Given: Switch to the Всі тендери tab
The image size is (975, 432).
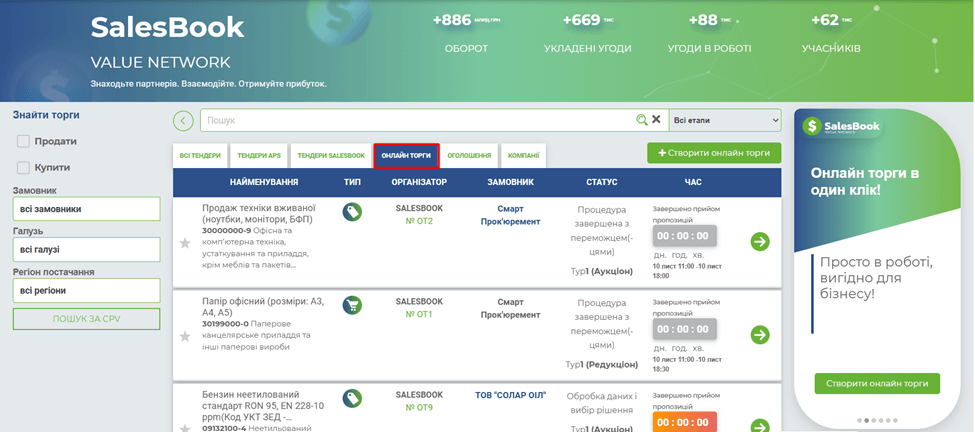Looking at the screenshot, I should click(200, 155).
